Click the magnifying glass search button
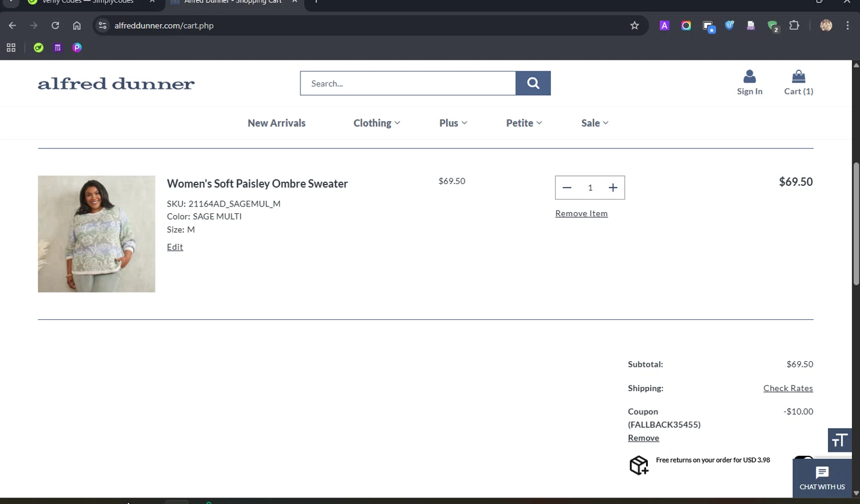The height and width of the screenshot is (504, 860). 533,83
